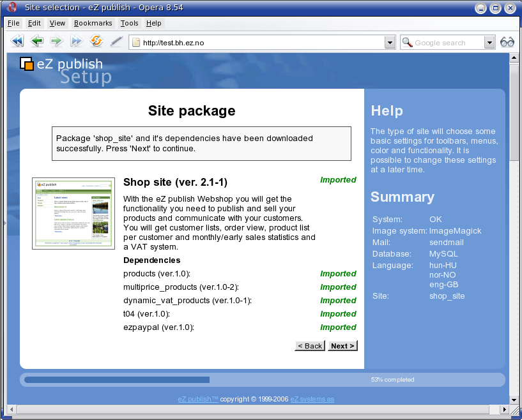Go back with the green Back arrow
This screenshot has width=522, height=420.
37,41
